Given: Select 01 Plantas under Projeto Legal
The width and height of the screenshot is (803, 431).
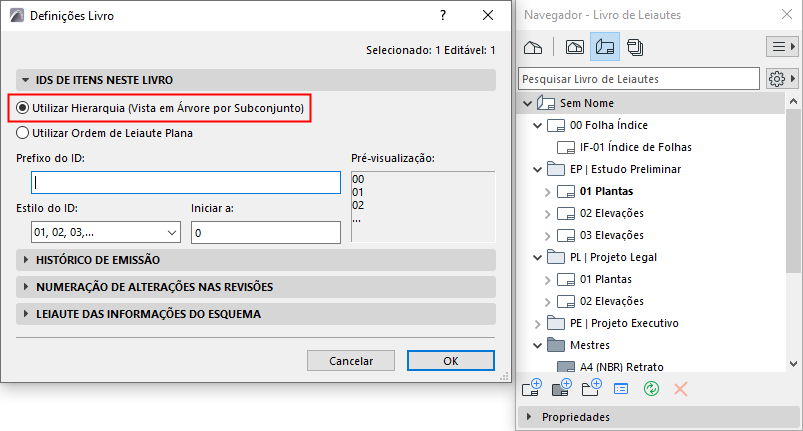Looking at the screenshot, I should pyautogui.click(x=606, y=279).
